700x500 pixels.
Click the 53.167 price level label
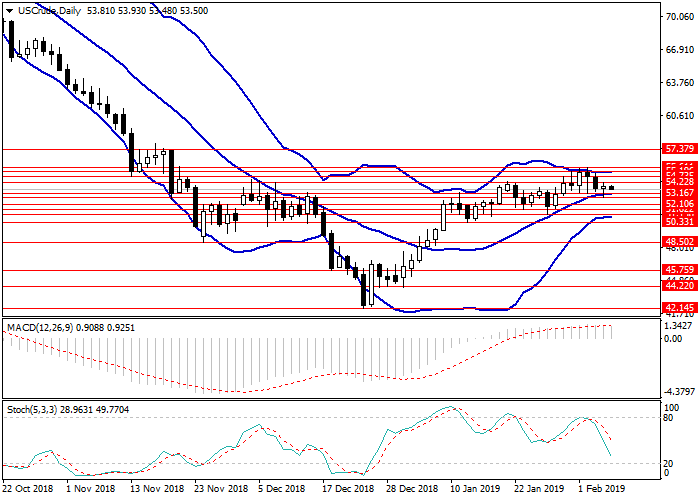[680, 192]
